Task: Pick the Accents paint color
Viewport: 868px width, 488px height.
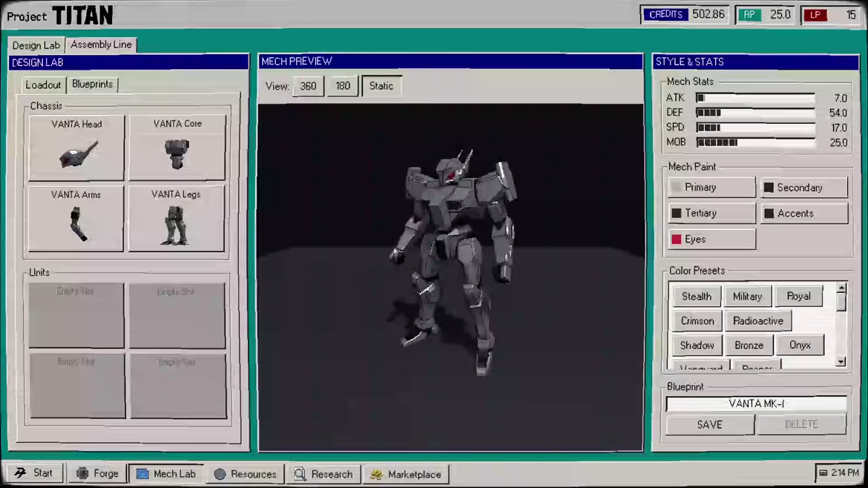Action: 804,213
